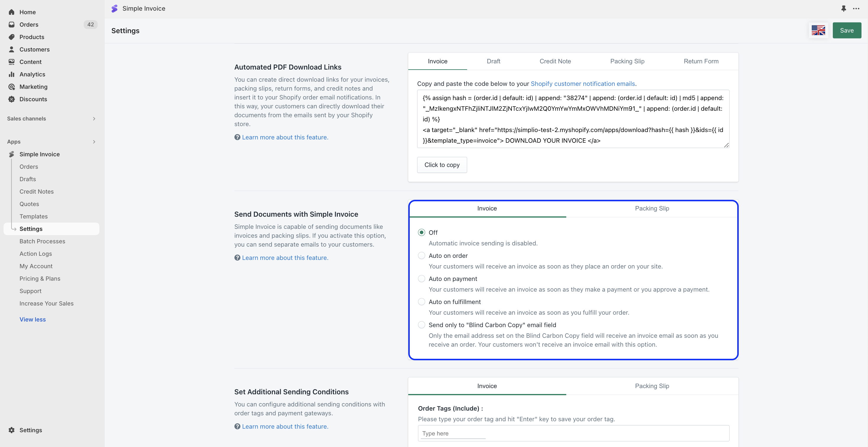The width and height of the screenshot is (868, 447).
Task: Expand the Sales channels section chevron
Action: coord(94,119)
